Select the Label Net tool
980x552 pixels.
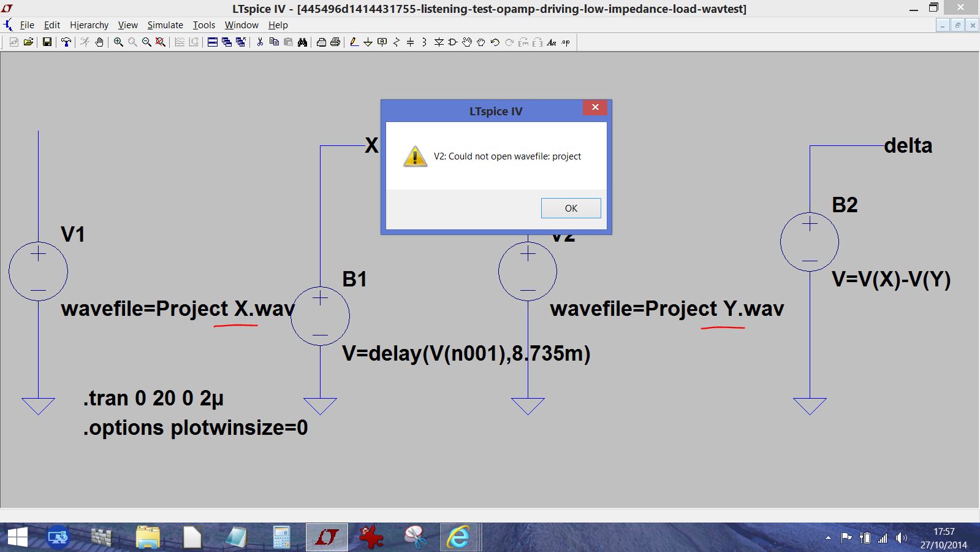coord(382,42)
